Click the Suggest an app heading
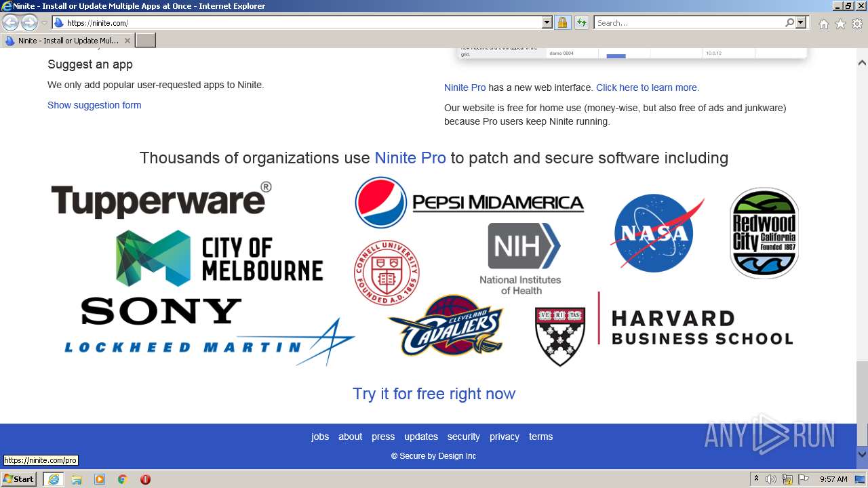Screen dimensions: 868x488 90,64
